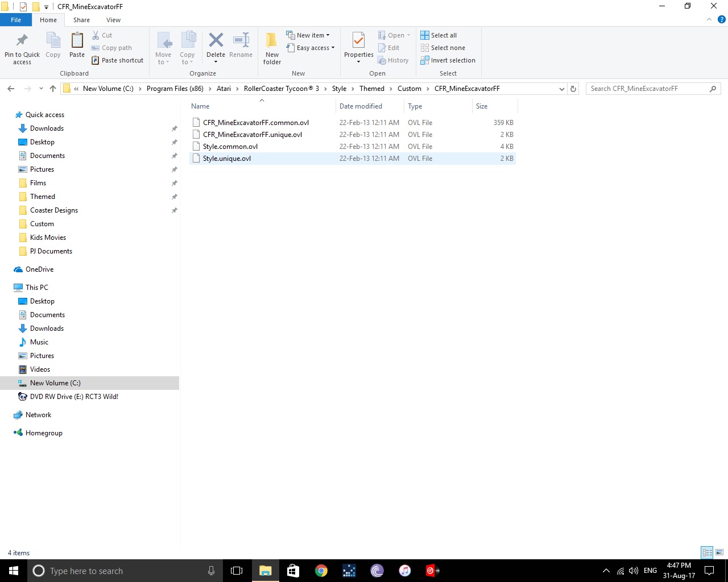Open Properties from the ribbon
The width and height of the screenshot is (728, 582).
tap(358, 48)
